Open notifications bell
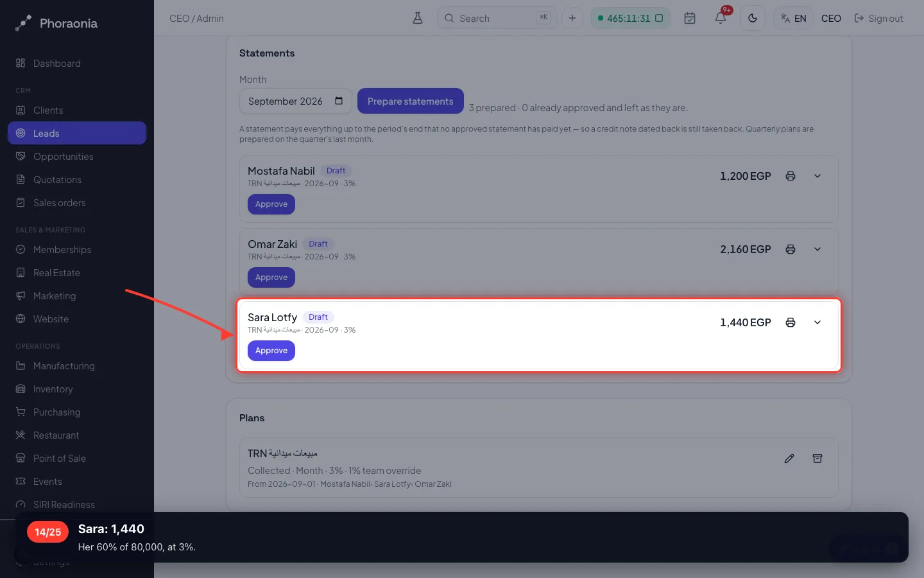The height and width of the screenshot is (578, 924). click(721, 18)
